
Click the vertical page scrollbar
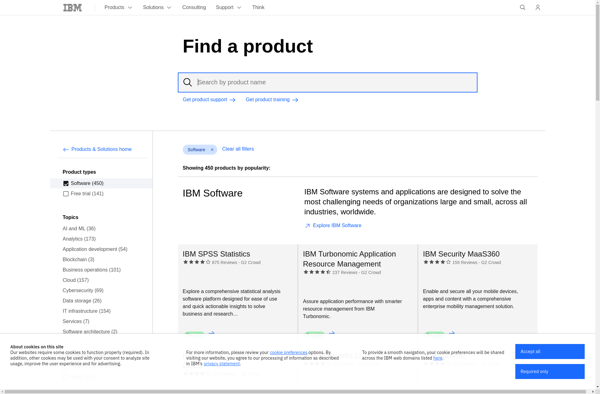(598, 52)
